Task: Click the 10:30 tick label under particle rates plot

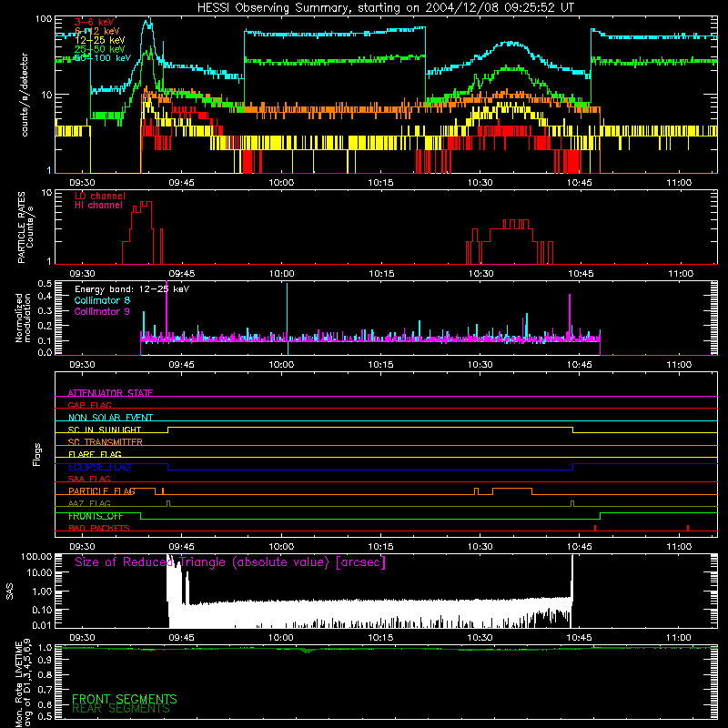Action: [x=480, y=274]
